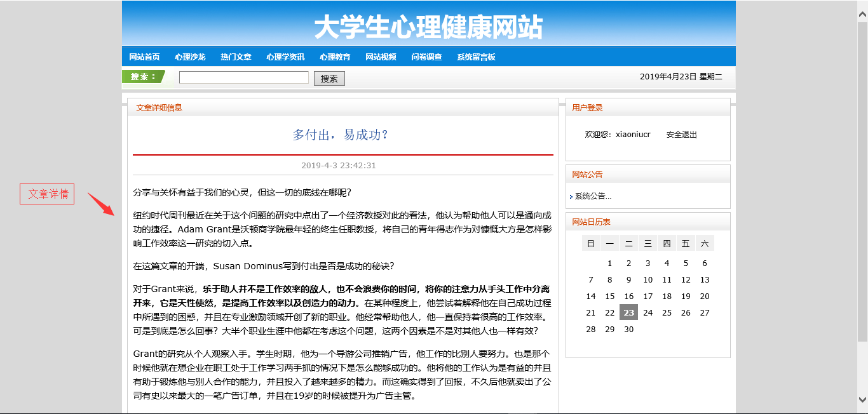
Task: Click the search text input field
Action: coord(244,77)
